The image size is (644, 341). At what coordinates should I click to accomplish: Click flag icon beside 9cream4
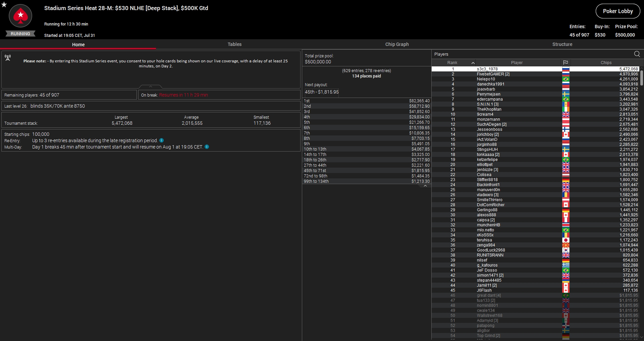[x=566, y=114]
